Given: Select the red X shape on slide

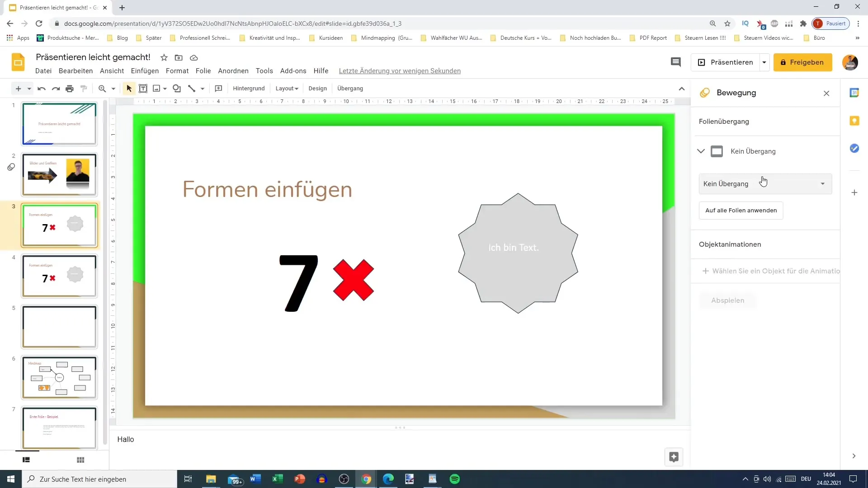Looking at the screenshot, I should (x=353, y=280).
